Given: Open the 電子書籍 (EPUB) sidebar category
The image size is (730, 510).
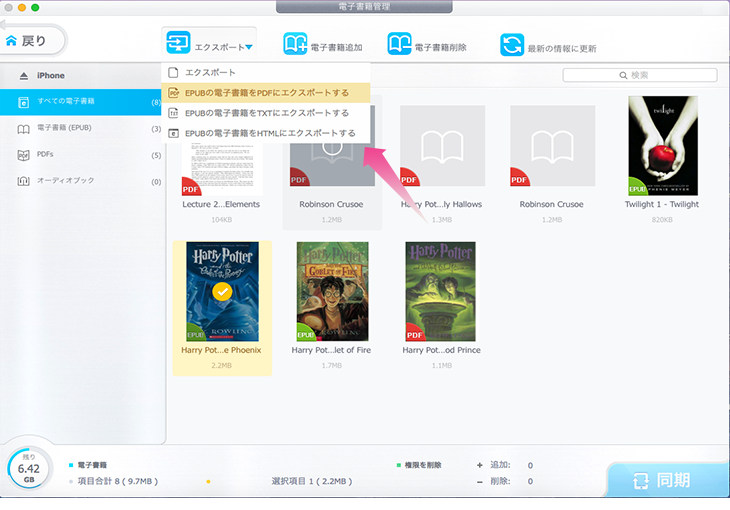Looking at the screenshot, I should click(81, 128).
